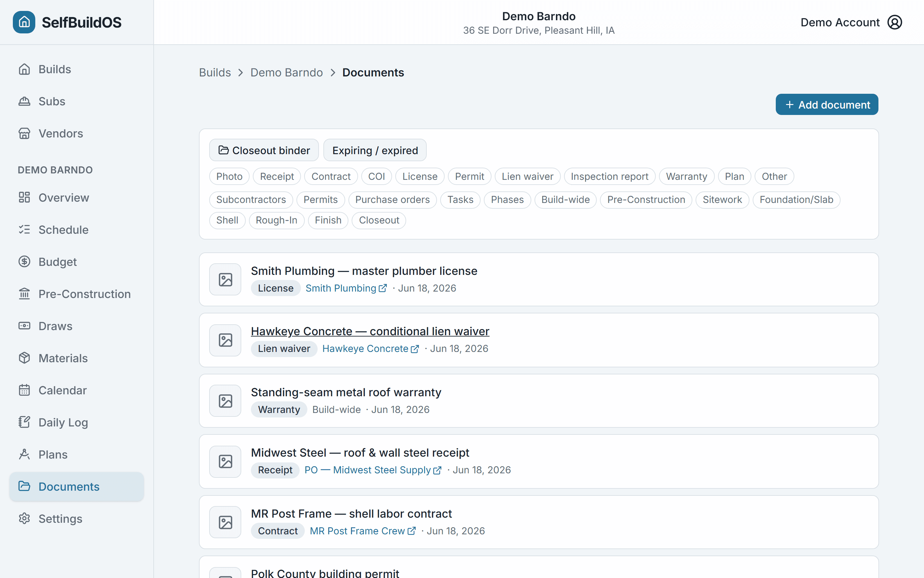This screenshot has width=924, height=578.
Task: Open the Overview page
Action: click(x=76, y=197)
